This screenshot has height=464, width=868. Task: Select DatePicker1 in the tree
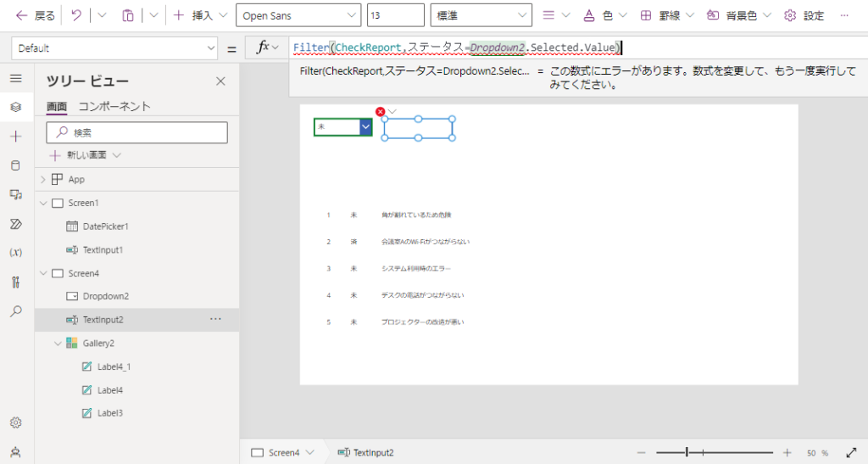point(106,226)
